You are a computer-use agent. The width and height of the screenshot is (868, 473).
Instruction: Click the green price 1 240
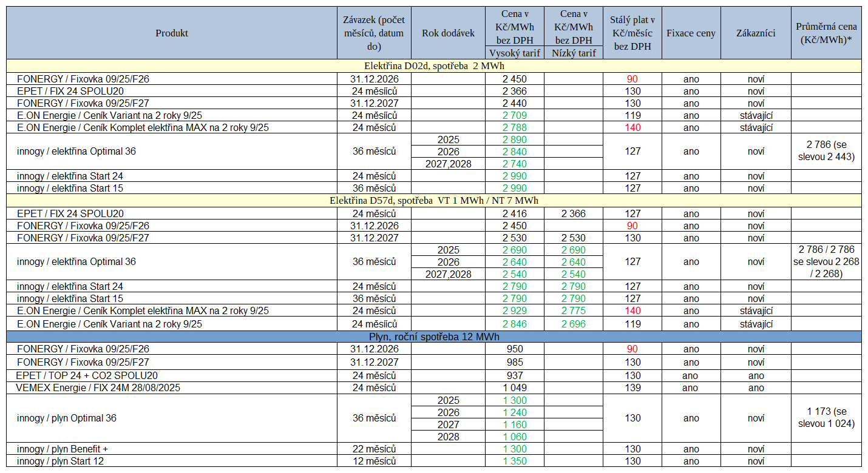[514, 412]
